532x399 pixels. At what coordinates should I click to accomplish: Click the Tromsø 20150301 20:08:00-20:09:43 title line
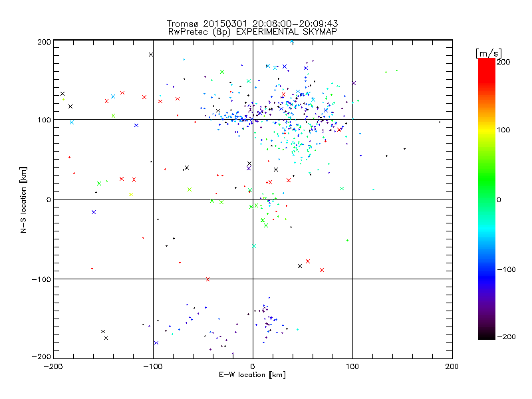[x=252, y=23]
